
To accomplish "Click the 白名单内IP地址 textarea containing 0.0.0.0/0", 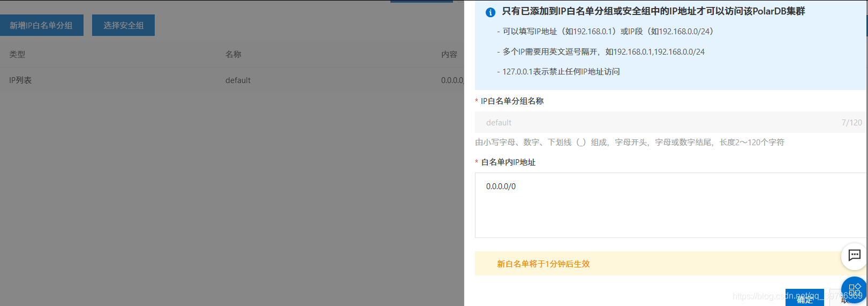I will [x=670, y=205].
